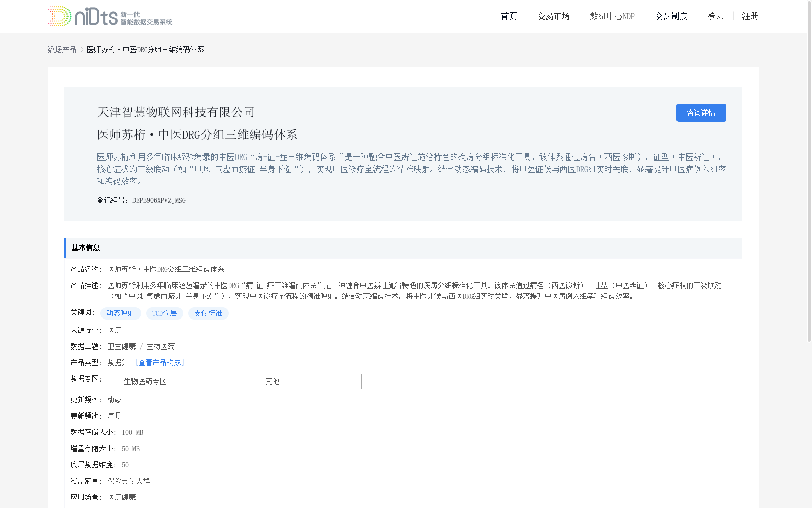Click the breadcrumb chevron separator

pos(82,49)
